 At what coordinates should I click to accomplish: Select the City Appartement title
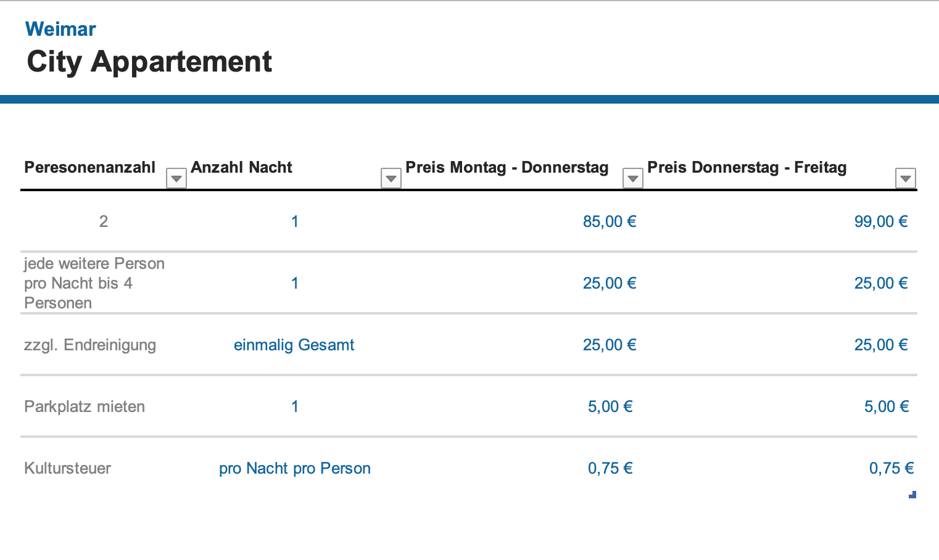click(149, 62)
